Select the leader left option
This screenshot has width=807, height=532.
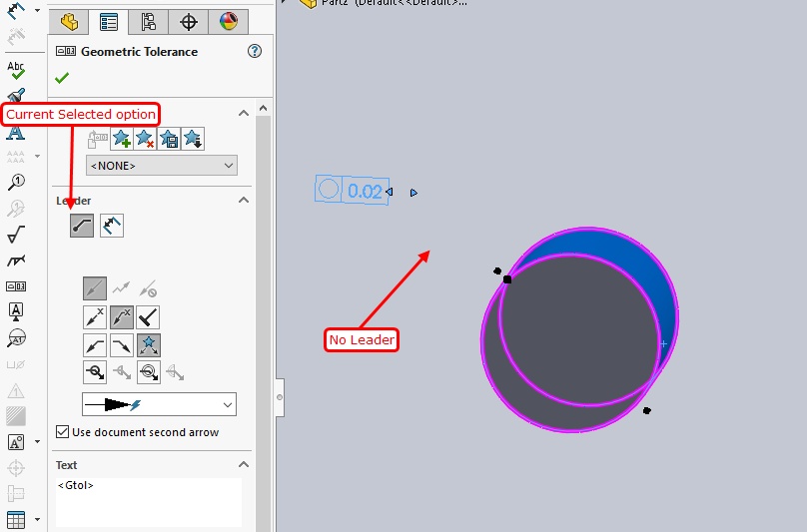[95, 345]
